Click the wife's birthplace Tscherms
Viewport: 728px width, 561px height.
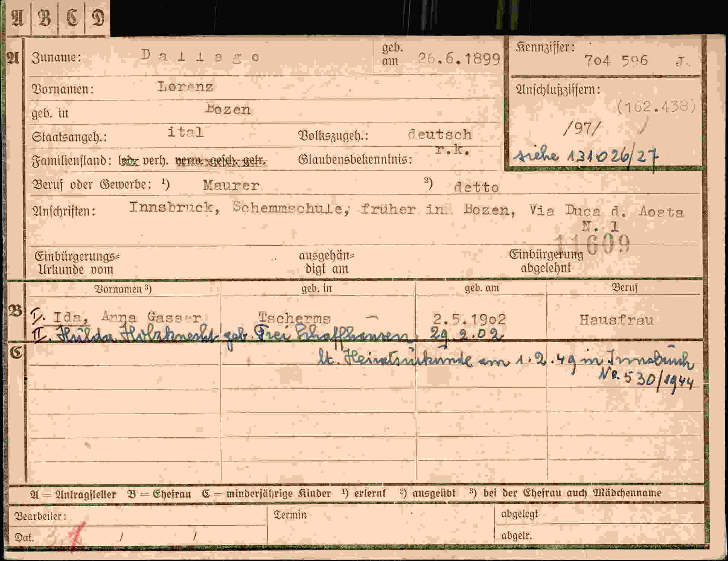(x=294, y=318)
